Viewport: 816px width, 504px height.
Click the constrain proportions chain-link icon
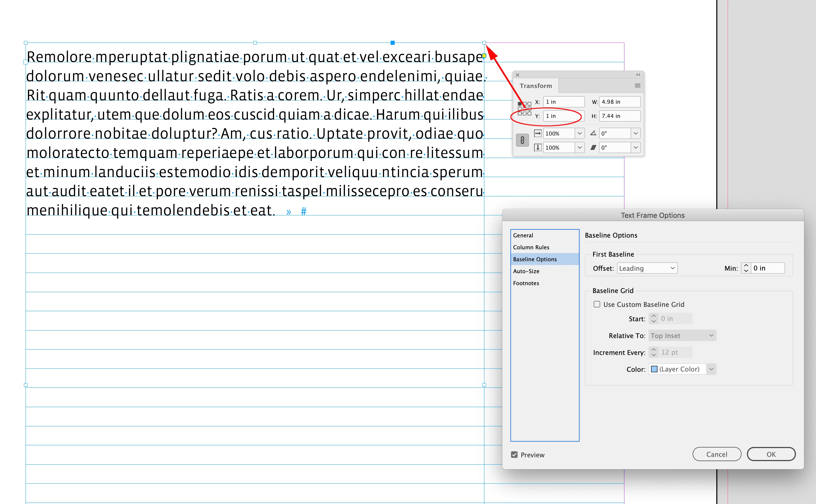[522, 140]
